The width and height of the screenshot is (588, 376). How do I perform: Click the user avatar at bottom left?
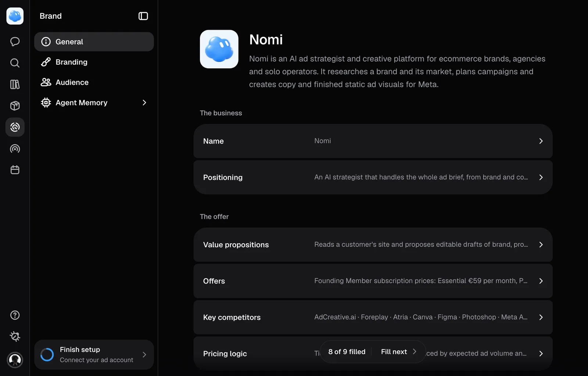(15, 360)
